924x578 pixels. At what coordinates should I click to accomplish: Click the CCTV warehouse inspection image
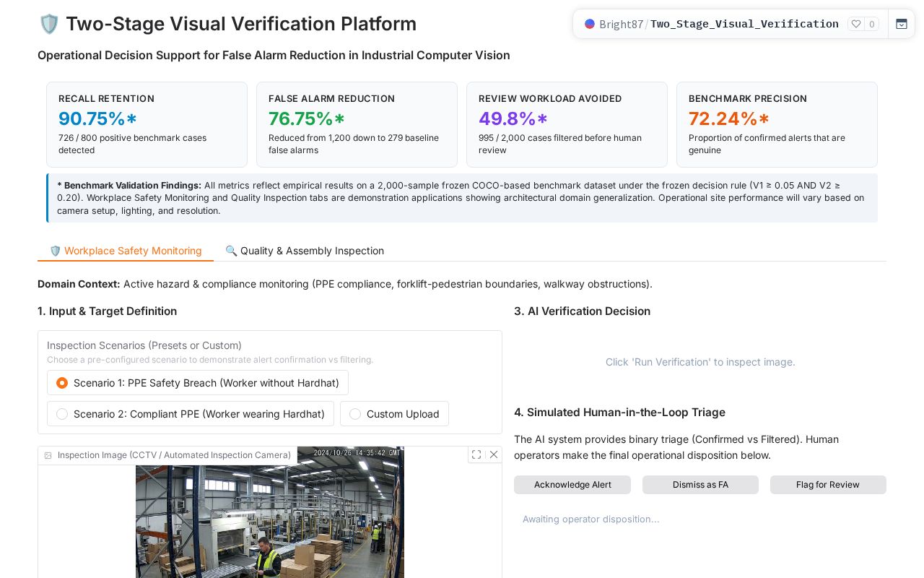point(270,512)
